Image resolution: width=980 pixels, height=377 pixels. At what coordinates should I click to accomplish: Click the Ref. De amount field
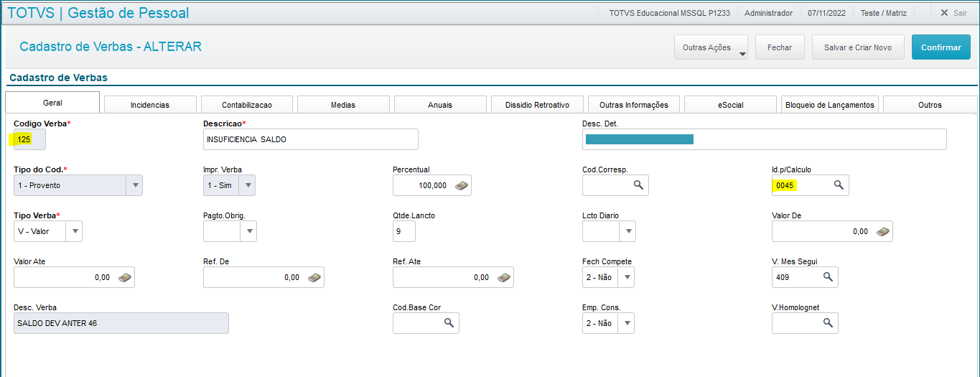tap(263, 277)
